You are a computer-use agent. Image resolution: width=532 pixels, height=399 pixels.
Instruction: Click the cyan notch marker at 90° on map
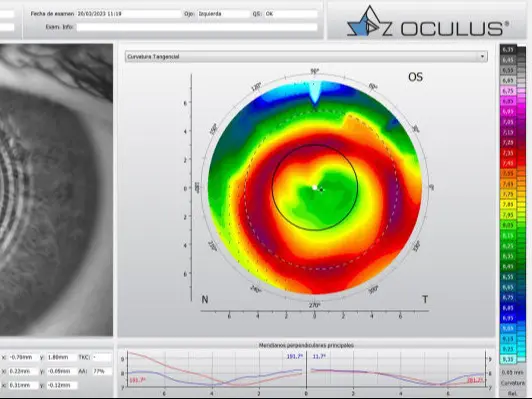point(314,92)
